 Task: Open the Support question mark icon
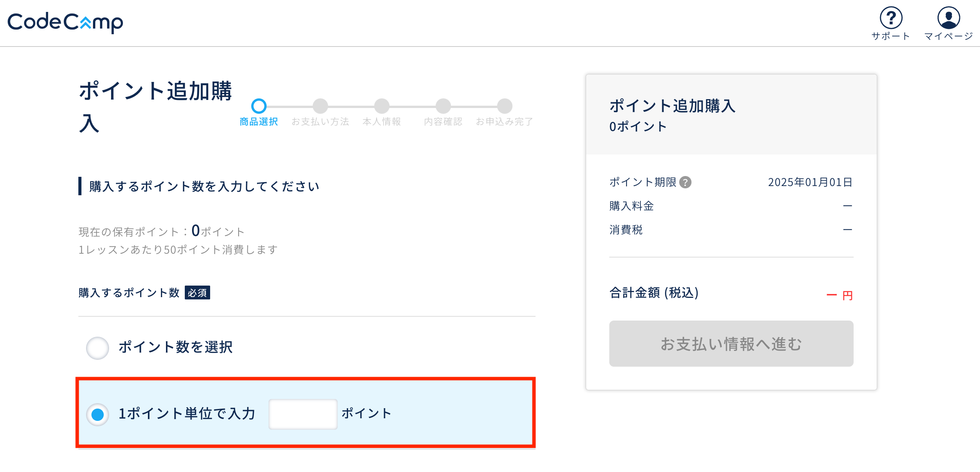pos(891,18)
